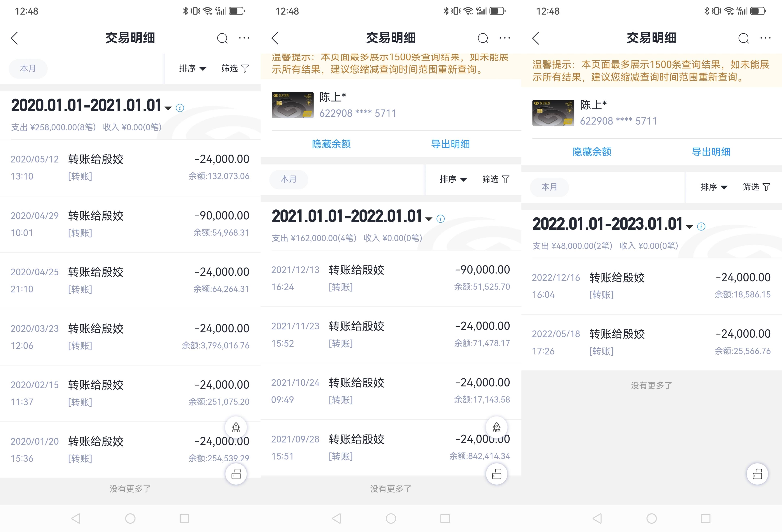Tap 导出明细 on middle screen
This screenshot has height=532, width=782.
[450, 144]
